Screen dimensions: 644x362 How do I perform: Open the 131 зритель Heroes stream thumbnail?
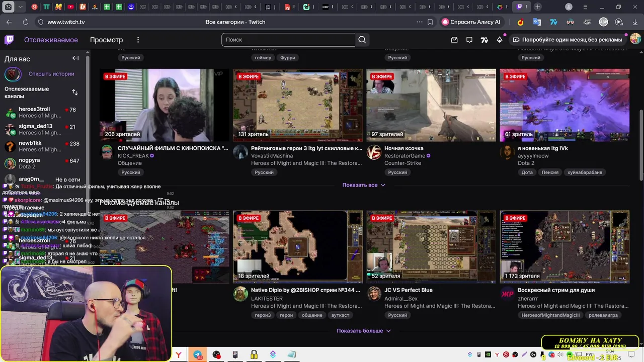(x=298, y=105)
